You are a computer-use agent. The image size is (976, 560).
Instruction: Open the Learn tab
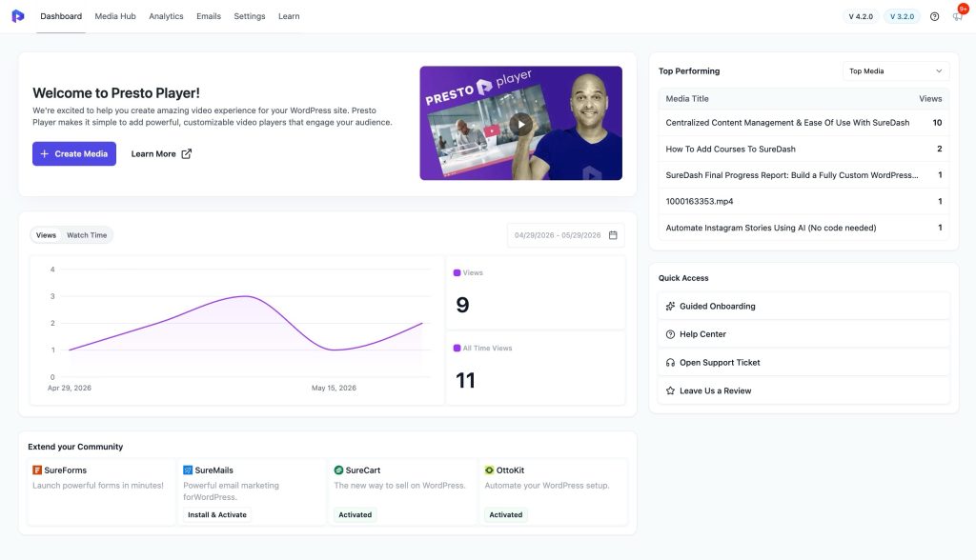coord(289,16)
